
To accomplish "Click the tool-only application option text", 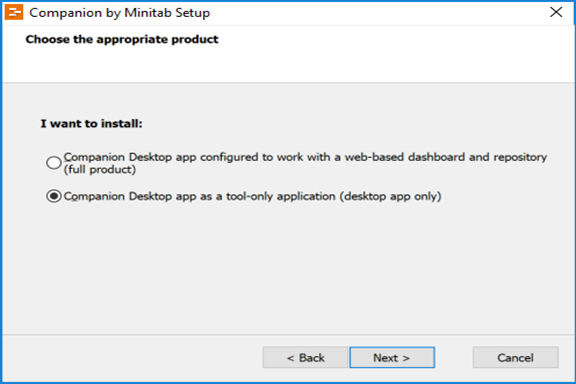I will 252,196.
